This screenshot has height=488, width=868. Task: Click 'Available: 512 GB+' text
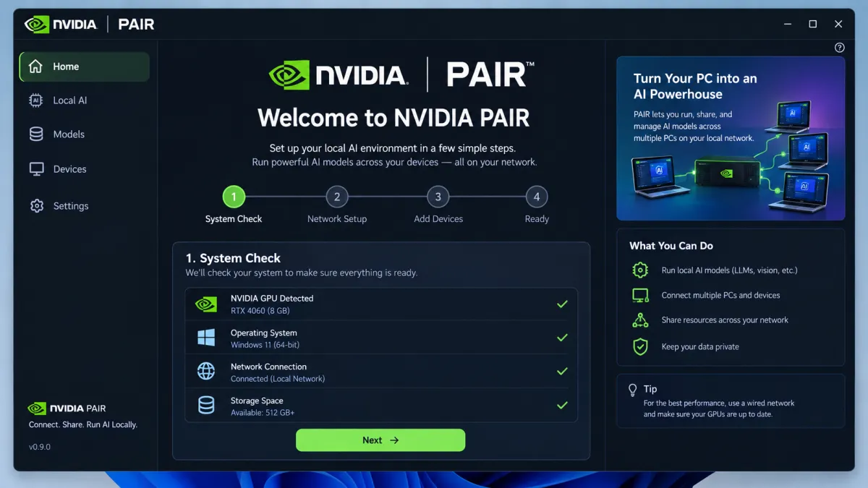(263, 413)
